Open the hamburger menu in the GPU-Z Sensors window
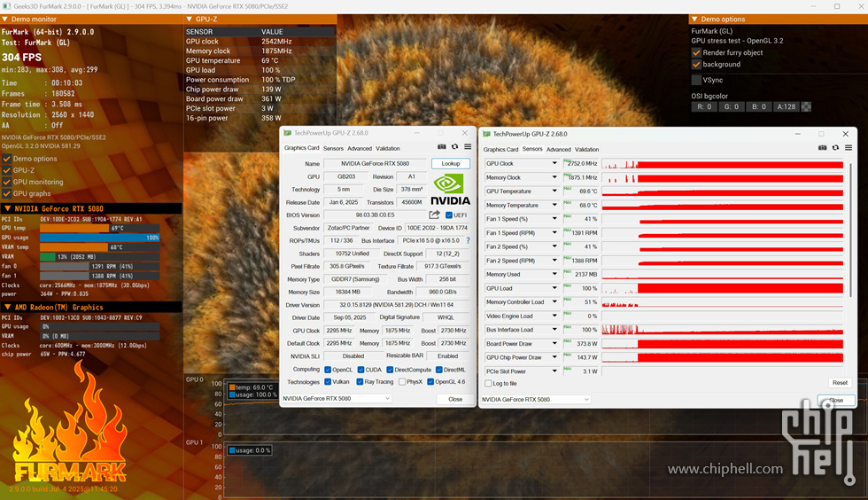This screenshot has width=868, height=500. pos(849,147)
